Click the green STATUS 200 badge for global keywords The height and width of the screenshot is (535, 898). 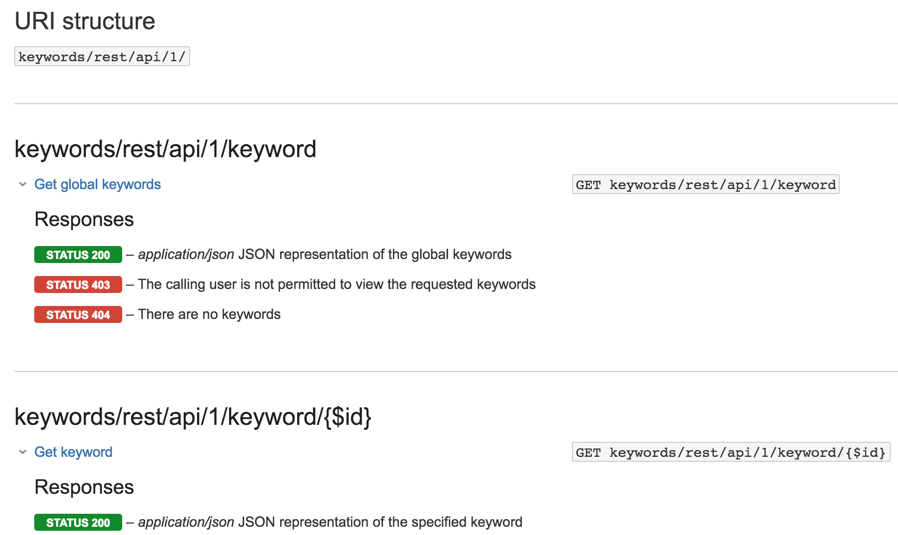(x=78, y=255)
